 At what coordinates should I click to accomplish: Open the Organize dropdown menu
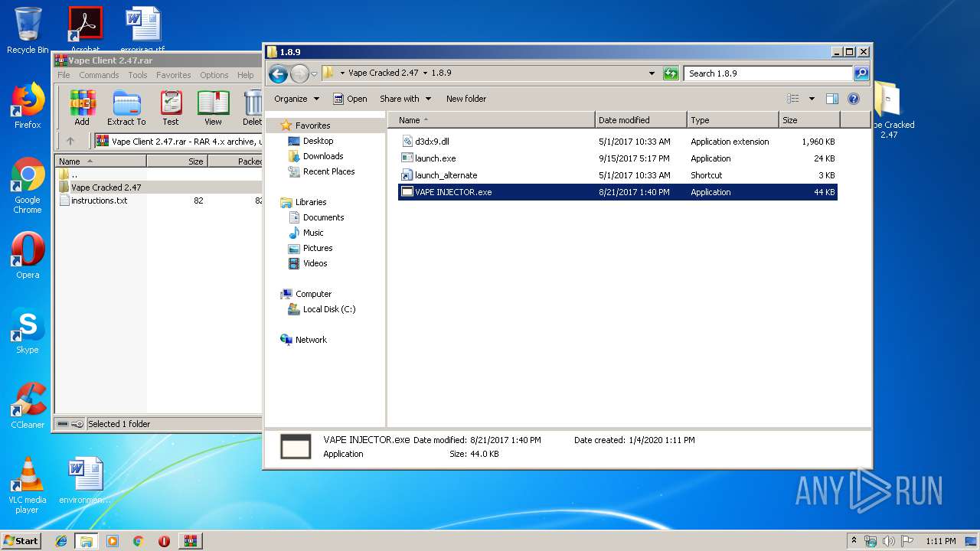click(296, 99)
